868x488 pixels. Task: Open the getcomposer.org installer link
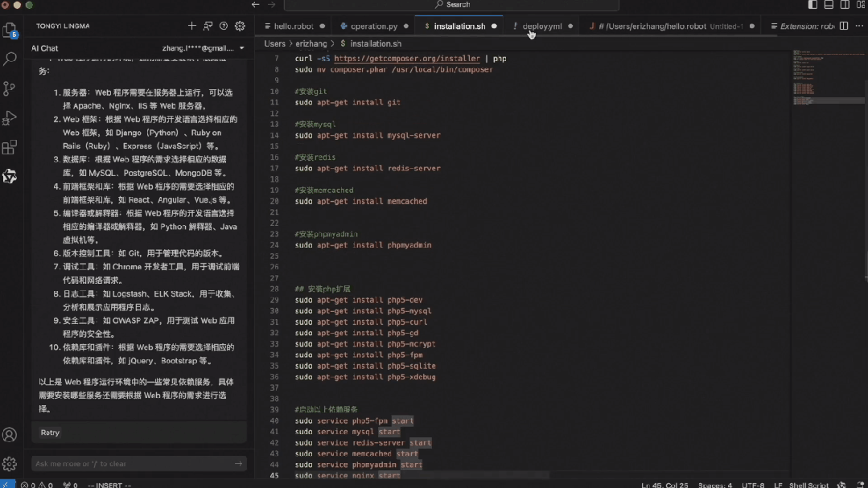407,58
